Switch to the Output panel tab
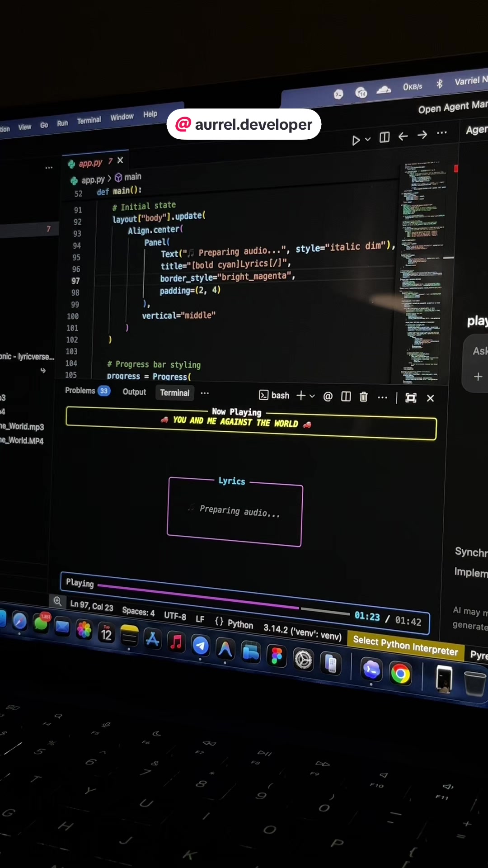The image size is (488, 868). pyautogui.click(x=134, y=392)
